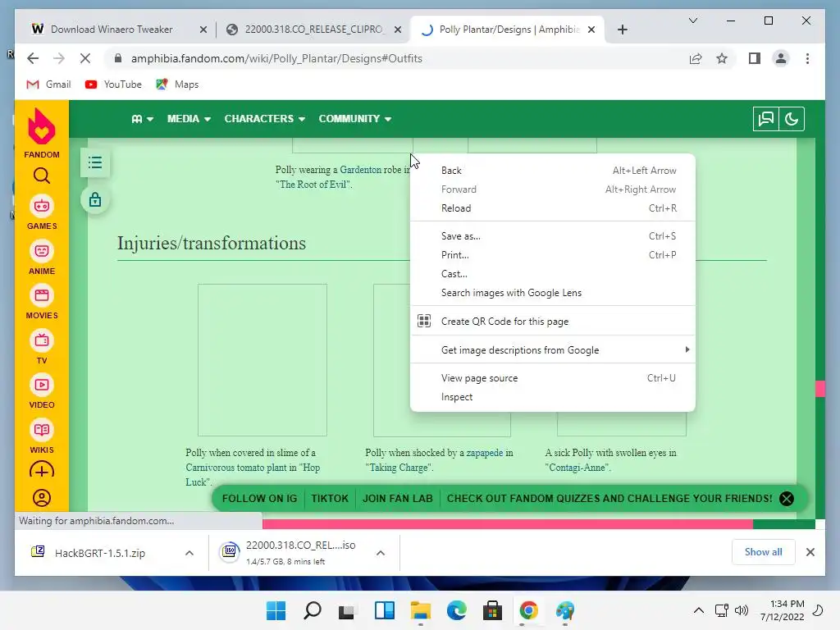Click the browser forward arrow
The height and width of the screenshot is (630, 840).
[x=59, y=58]
